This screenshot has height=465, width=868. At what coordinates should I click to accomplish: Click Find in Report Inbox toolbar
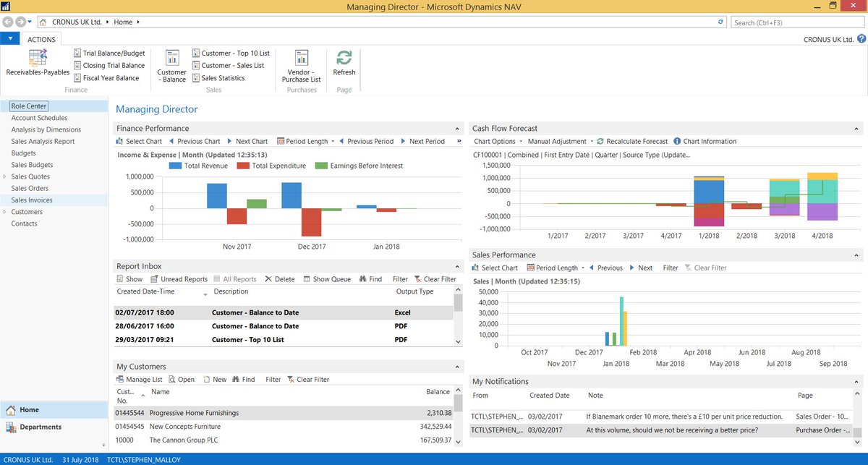coord(370,278)
